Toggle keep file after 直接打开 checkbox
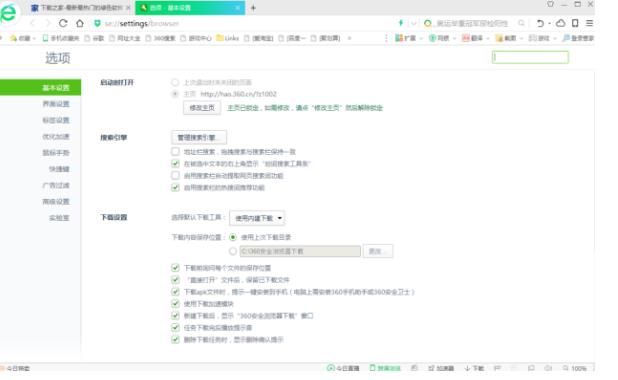 (175, 279)
